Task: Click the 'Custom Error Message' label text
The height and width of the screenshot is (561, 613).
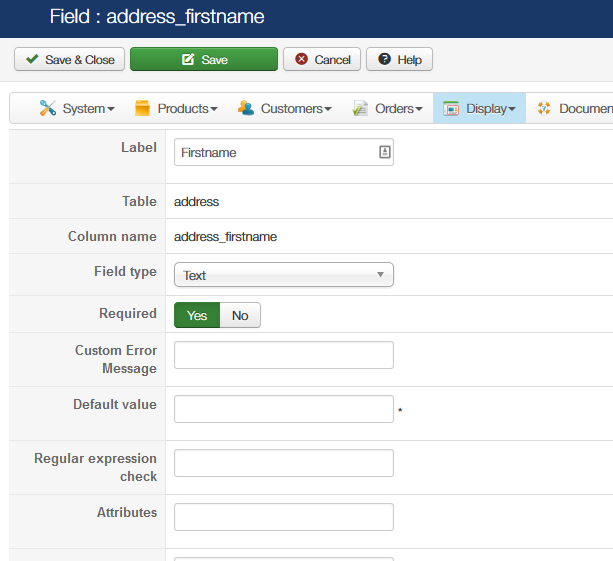Action: [x=116, y=359]
